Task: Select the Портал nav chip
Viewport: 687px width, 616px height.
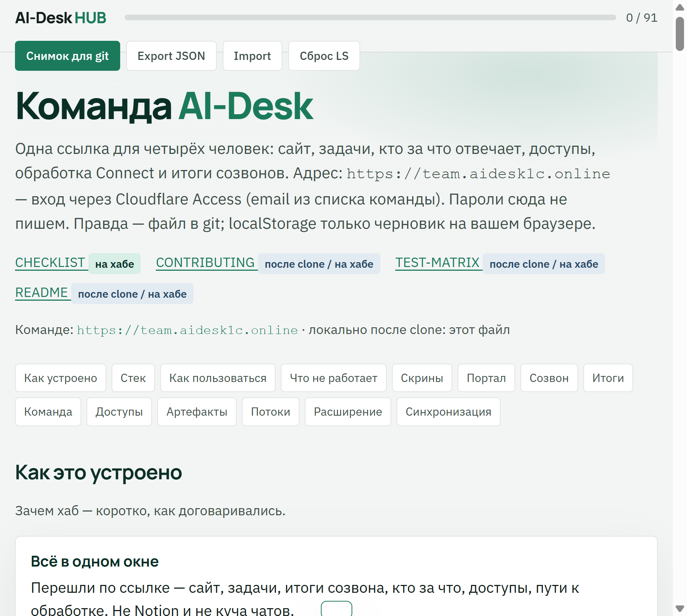Action: 486,378
